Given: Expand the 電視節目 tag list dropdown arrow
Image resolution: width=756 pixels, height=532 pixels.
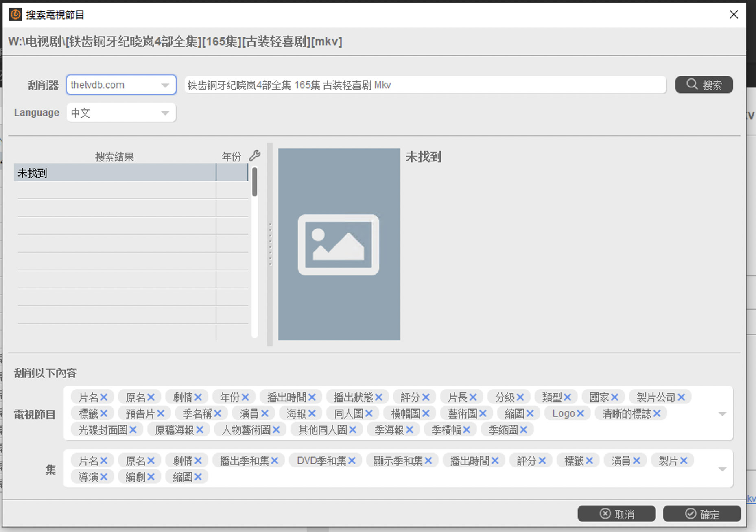Looking at the screenshot, I should 722,414.
